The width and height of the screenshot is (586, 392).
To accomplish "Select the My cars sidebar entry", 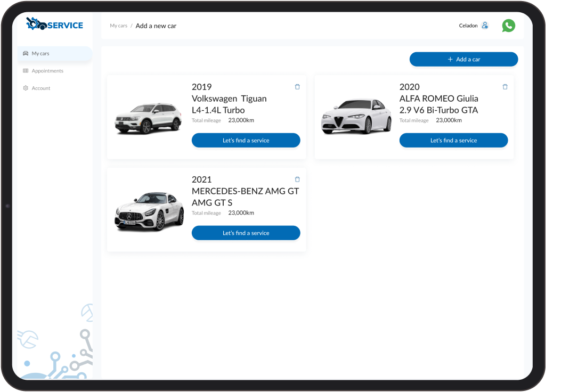I will click(x=41, y=53).
